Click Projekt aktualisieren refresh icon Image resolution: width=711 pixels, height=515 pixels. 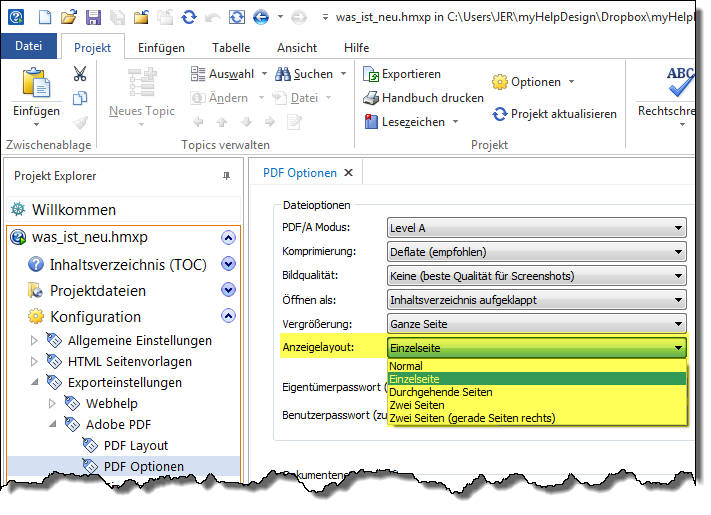[500, 114]
